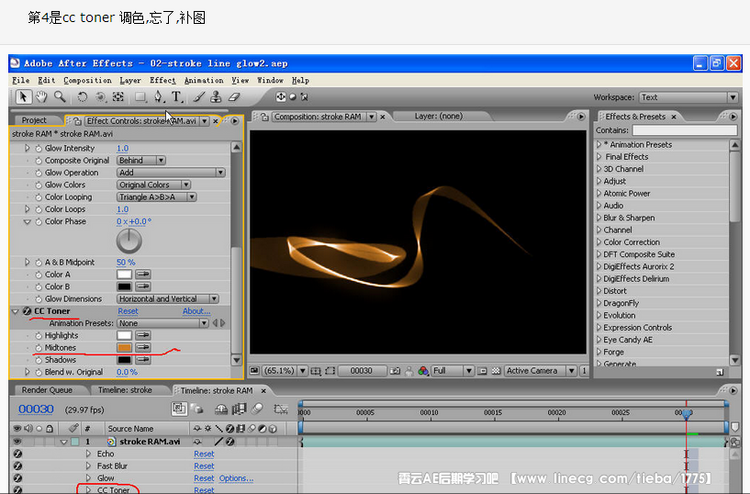Select the Hand tool
This screenshot has width=750, height=494.
pos(42,97)
